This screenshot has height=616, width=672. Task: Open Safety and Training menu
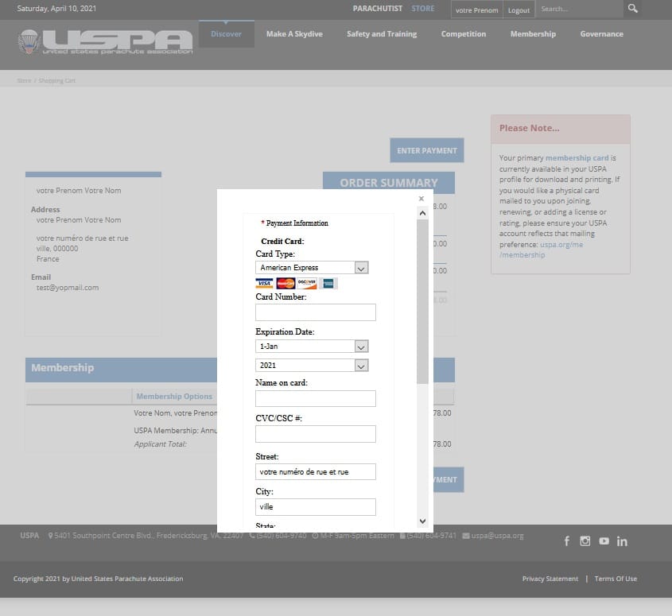pyautogui.click(x=382, y=34)
